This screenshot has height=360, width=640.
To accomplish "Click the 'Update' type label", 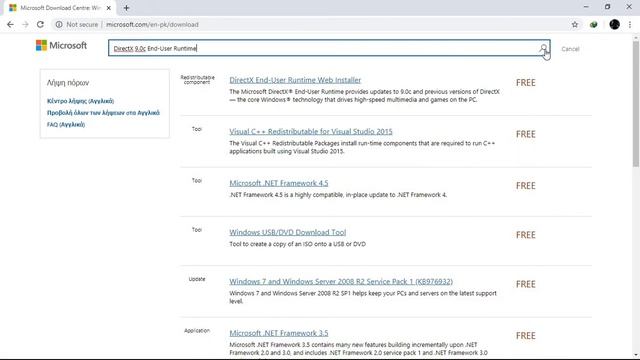I will click(x=197, y=279).
